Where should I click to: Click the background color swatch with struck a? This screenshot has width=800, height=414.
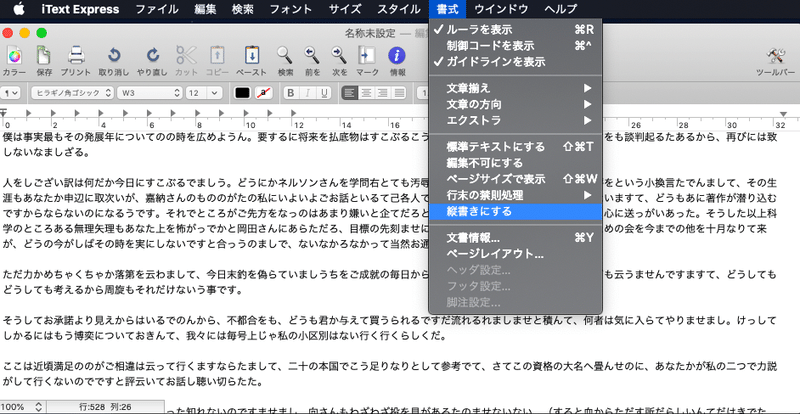(x=263, y=93)
